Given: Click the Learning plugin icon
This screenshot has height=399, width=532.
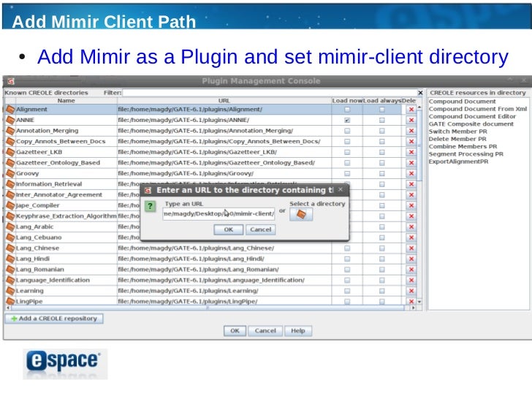Looking at the screenshot, I should (x=10, y=291).
